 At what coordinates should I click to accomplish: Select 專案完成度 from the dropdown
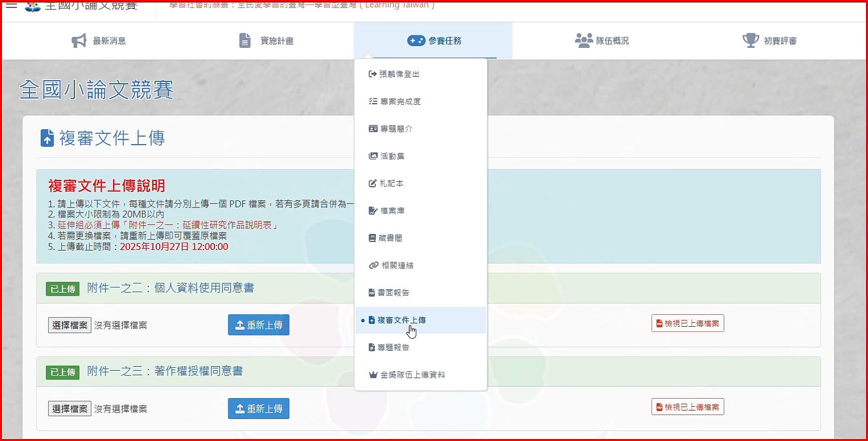click(x=400, y=101)
